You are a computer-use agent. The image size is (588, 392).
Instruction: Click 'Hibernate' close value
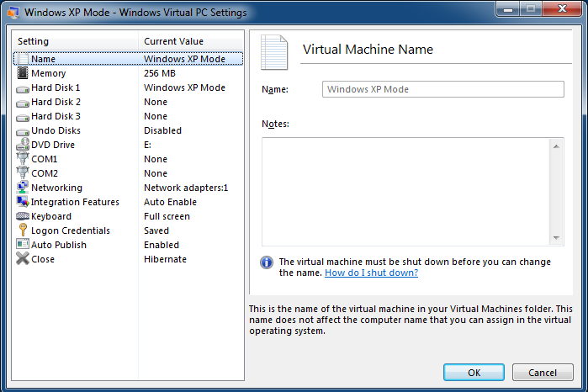click(166, 259)
